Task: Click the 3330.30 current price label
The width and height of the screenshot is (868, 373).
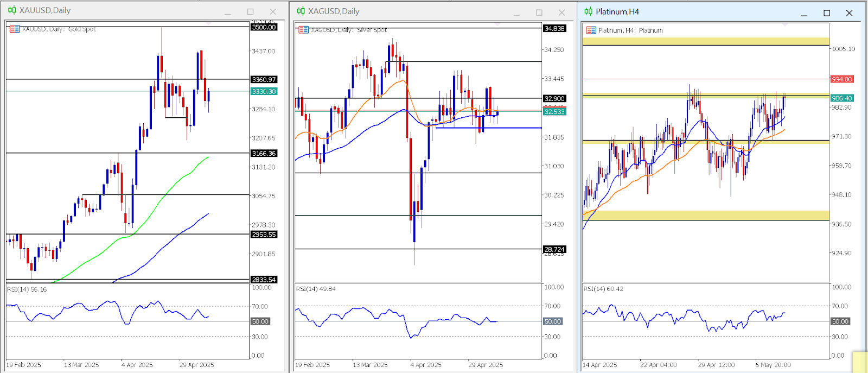Action: tap(264, 91)
